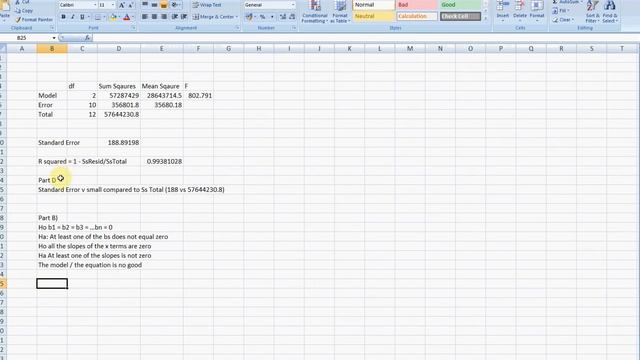Open Sort & Filter menu
This screenshot has width=640, height=360.
tap(592, 12)
